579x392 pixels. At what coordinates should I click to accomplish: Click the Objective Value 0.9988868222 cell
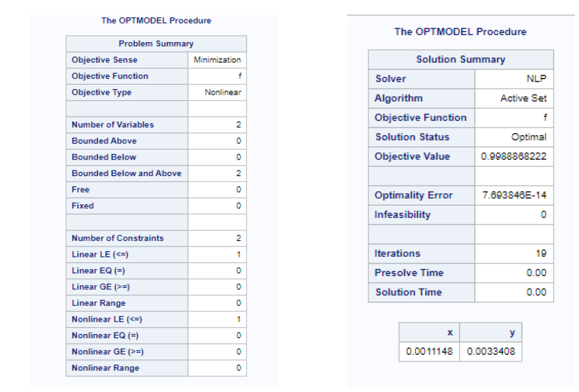tap(514, 157)
